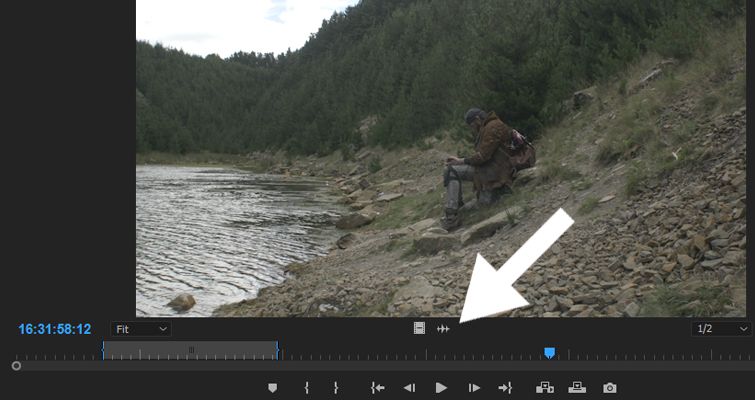The image size is (755, 400).
Task: Click the Drag Audio Only waveform icon
Action: tap(443, 328)
